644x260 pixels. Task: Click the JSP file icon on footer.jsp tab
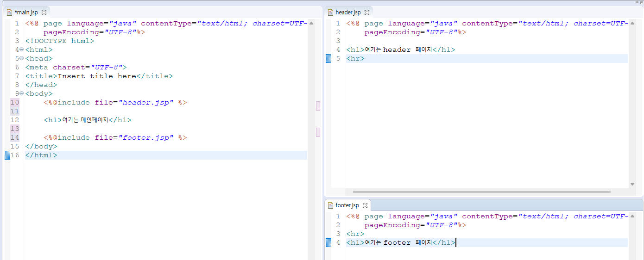[330, 205]
